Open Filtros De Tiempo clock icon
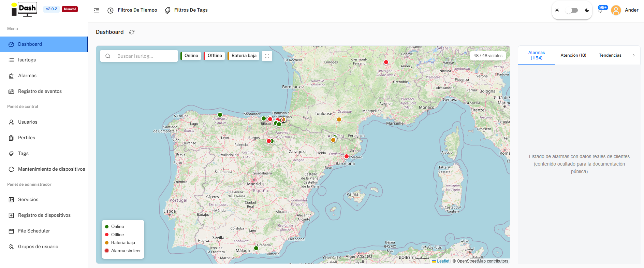644x268 pixels. click(x=111, y=11)
